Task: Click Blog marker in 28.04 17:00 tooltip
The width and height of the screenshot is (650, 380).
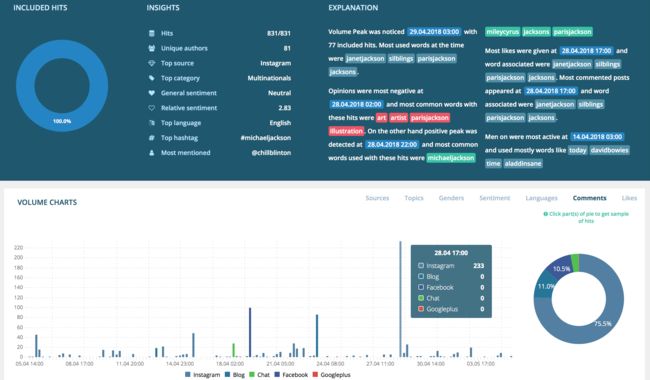Action: 421,276
